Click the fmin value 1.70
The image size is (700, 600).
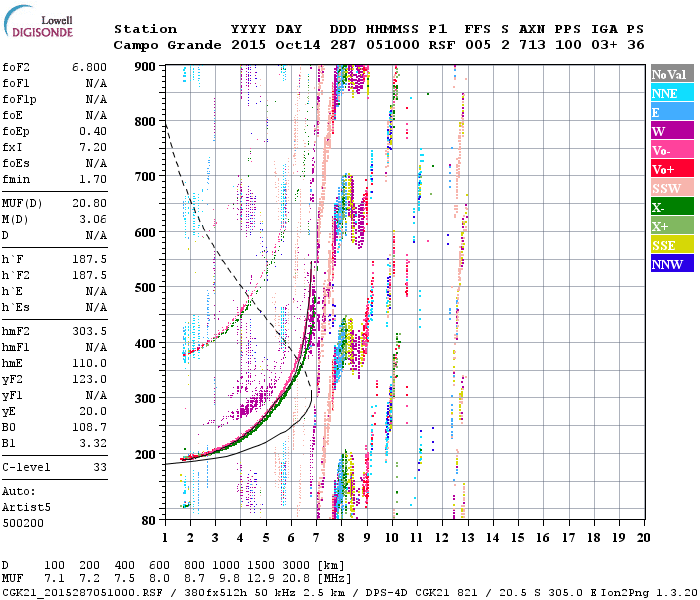(93, 179)
